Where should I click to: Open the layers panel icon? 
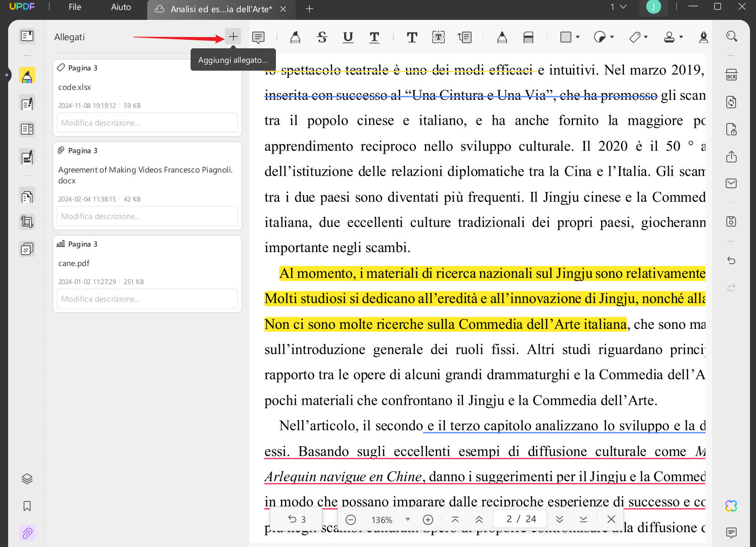pos(27,479)
